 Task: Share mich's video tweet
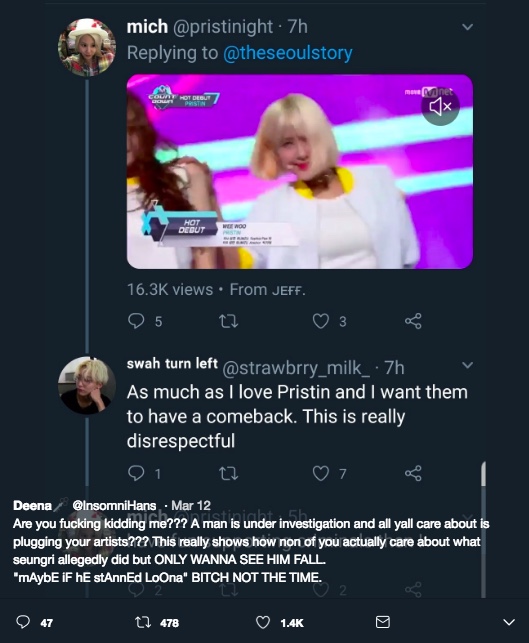(413, 321)
